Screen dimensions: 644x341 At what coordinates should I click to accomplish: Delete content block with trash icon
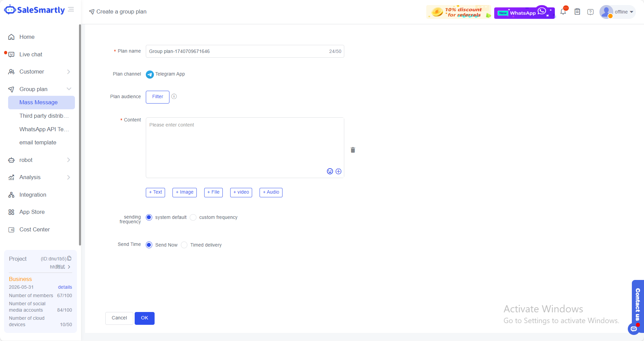[x=353, y=150]
